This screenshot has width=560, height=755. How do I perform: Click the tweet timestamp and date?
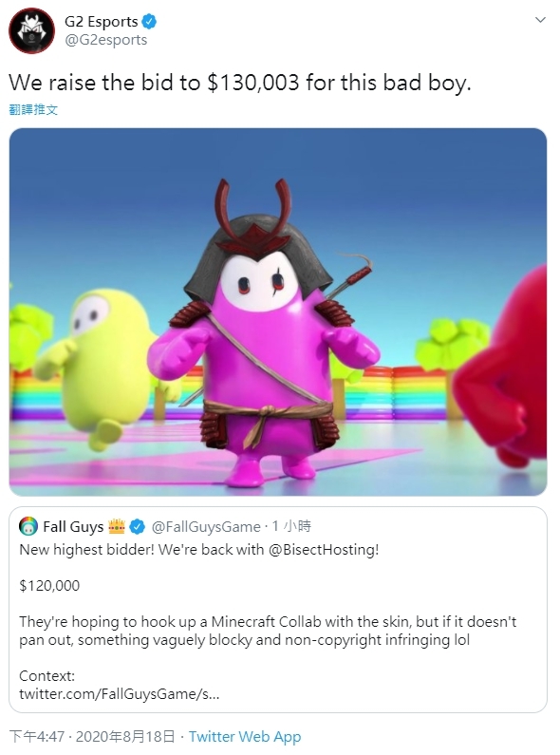pos(92,737)
